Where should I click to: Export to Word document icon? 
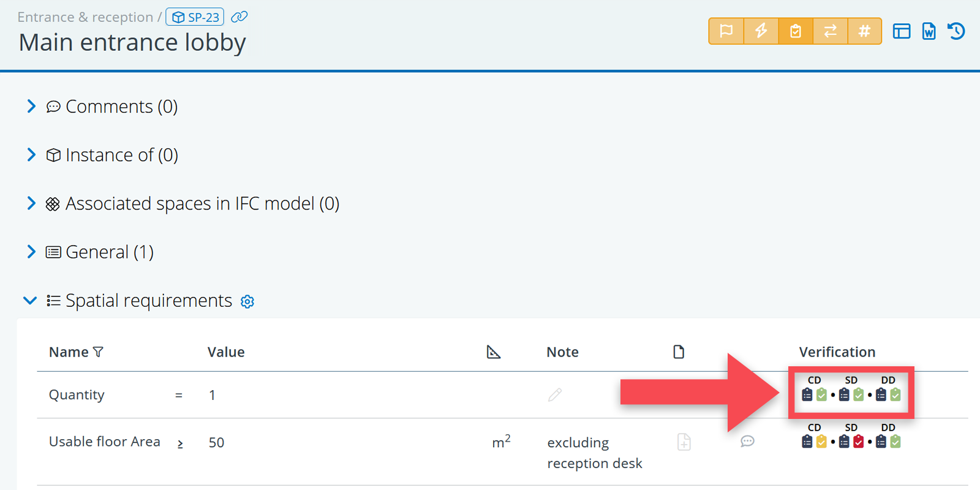(929, 31)
